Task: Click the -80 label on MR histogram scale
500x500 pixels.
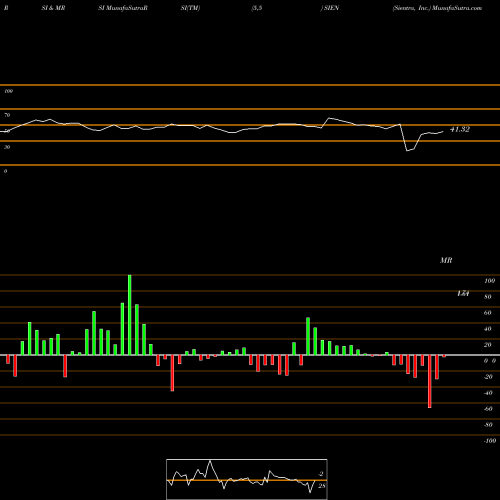Action: click(488, 425)
